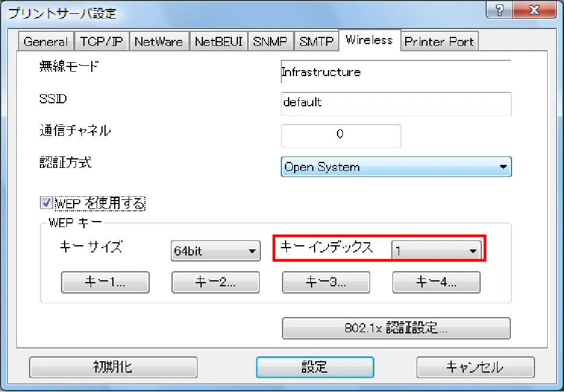Open the SNMP tab

coord(271,41)
